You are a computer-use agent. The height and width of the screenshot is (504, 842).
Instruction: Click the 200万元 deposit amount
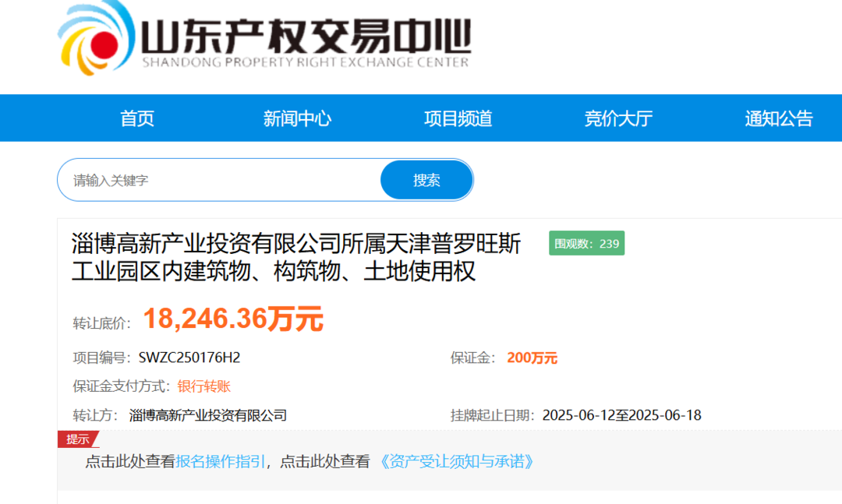click(x=532, y=358)
